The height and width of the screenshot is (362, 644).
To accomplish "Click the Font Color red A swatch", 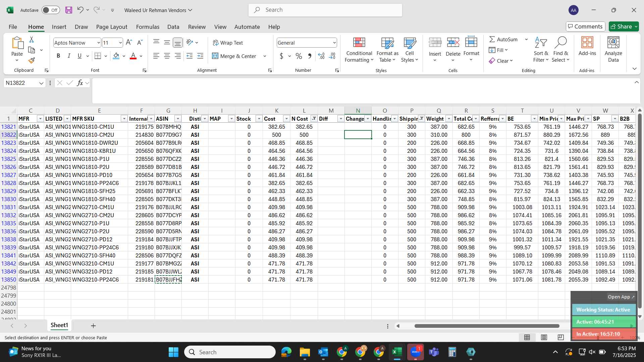I will point(133,56).
